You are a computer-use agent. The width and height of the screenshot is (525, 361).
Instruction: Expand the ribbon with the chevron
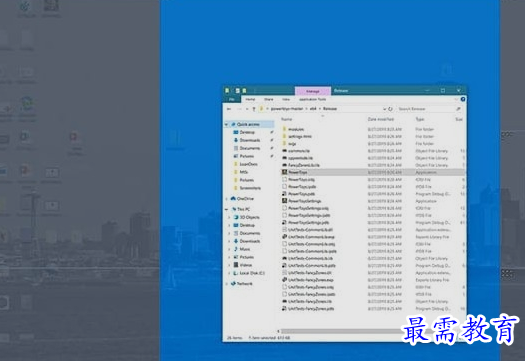click(456, 99)
